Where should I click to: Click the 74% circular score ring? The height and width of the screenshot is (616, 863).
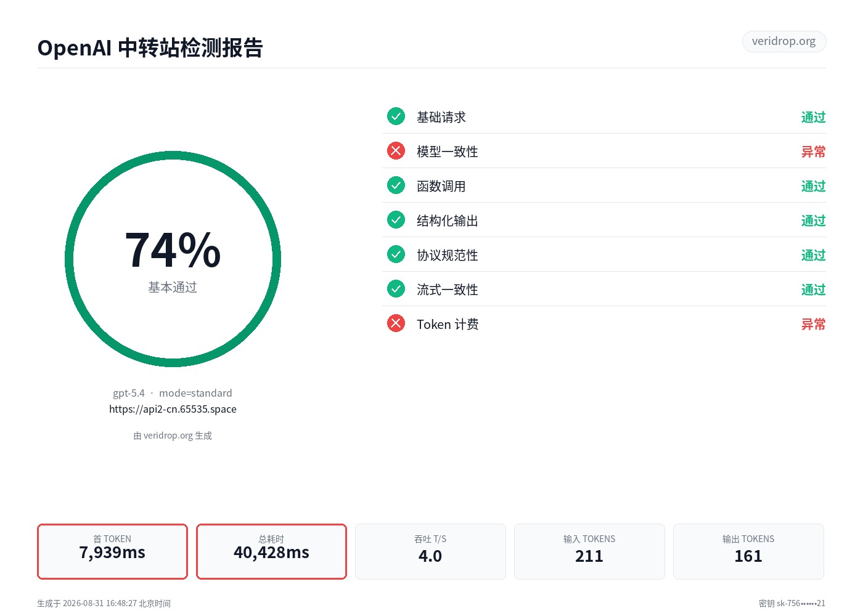coord(173,259)
